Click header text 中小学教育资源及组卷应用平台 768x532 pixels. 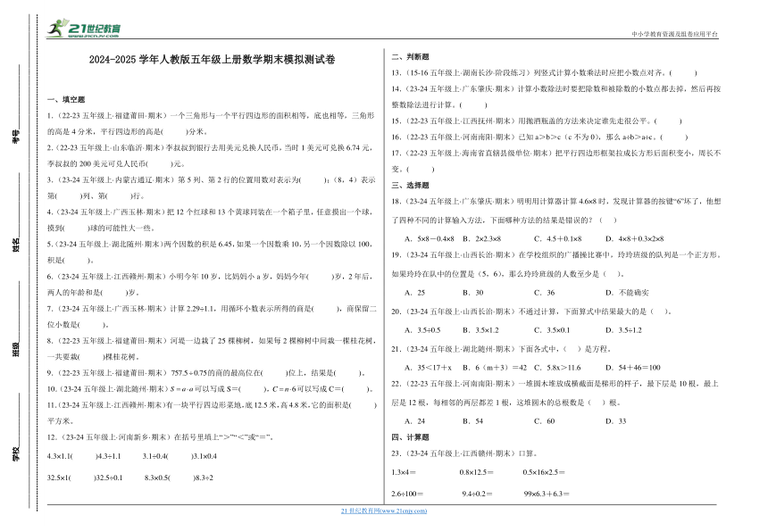(x=674, y=34)
